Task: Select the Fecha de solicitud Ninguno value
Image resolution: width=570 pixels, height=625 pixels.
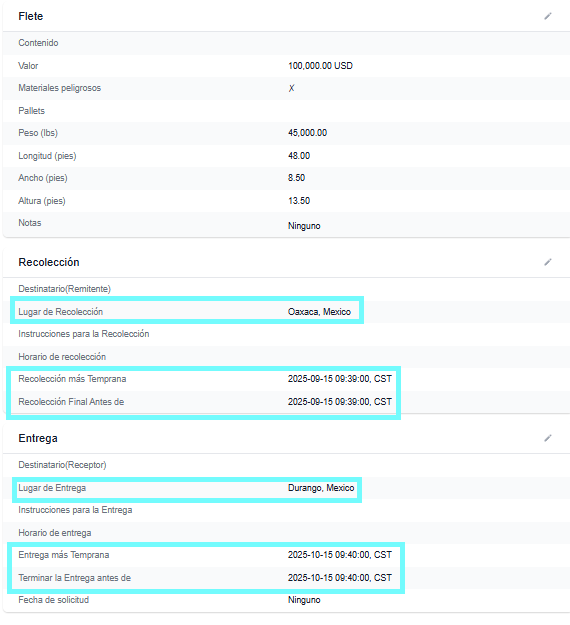Action: [304, 600]
